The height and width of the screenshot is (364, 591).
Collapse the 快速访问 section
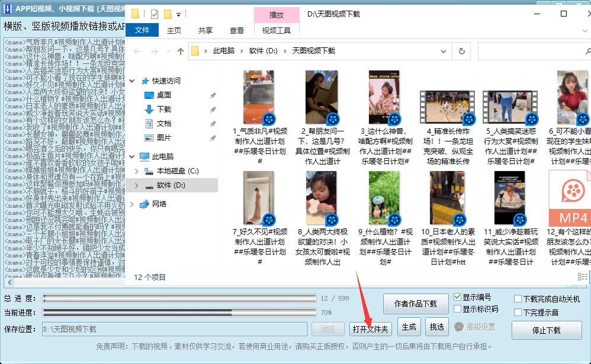coord(132,81)
